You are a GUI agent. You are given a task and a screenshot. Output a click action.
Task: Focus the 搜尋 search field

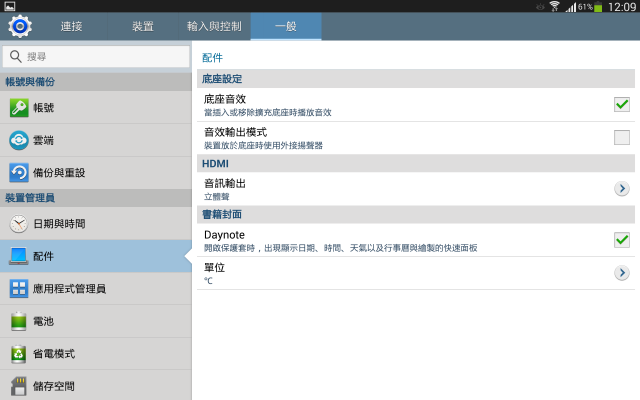pos(96,56)
